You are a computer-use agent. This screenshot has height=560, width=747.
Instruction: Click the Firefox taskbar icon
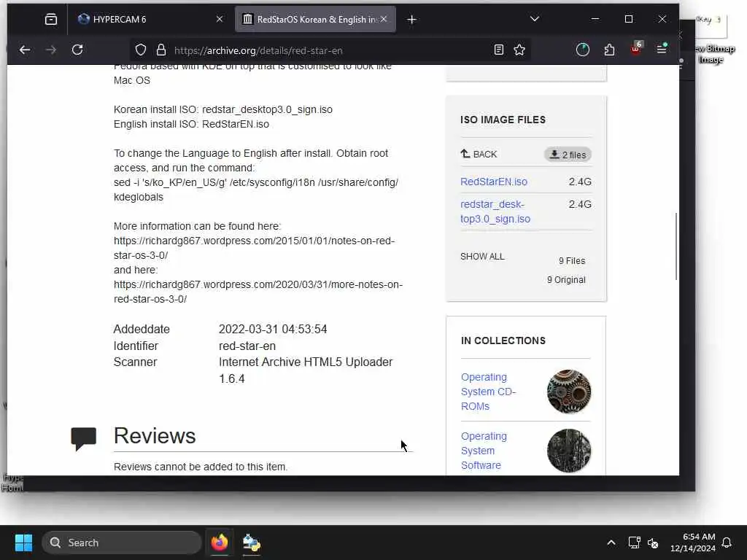[220, 542]
